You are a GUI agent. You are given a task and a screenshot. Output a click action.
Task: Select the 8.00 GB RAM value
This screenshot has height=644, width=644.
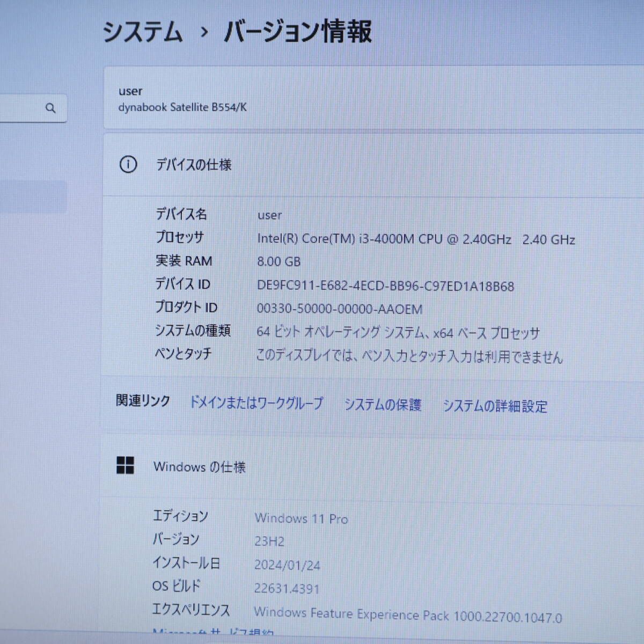click(x=279, y=262)
